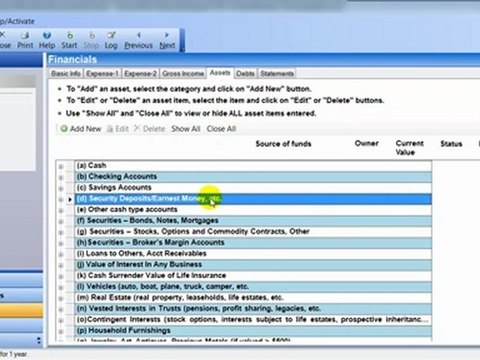Click the Owner column header

coord(367,144)
